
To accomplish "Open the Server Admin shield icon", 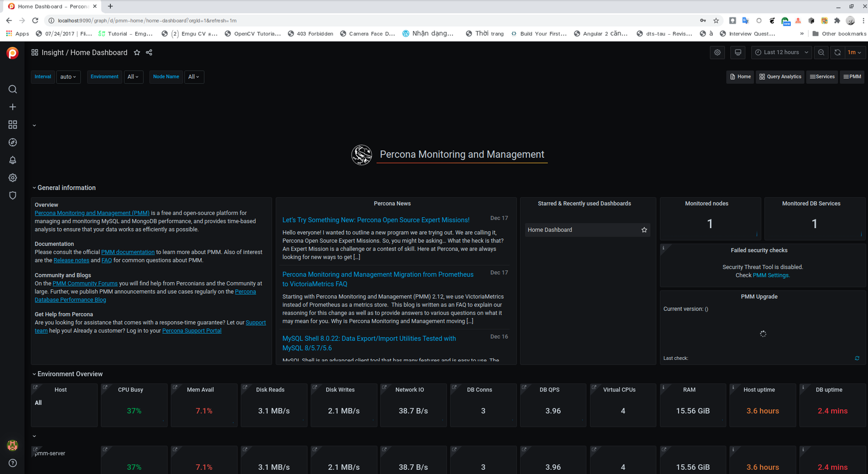I will [x=13, y=195].
